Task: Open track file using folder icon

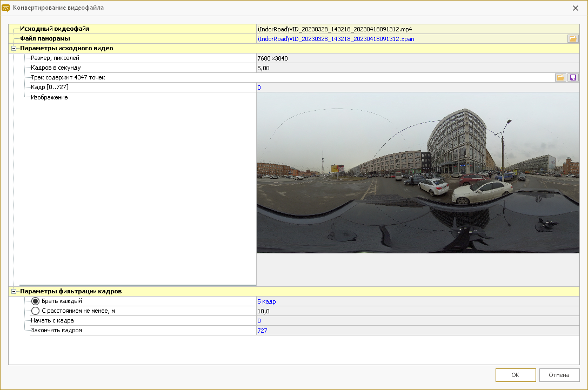Action: 560,78
